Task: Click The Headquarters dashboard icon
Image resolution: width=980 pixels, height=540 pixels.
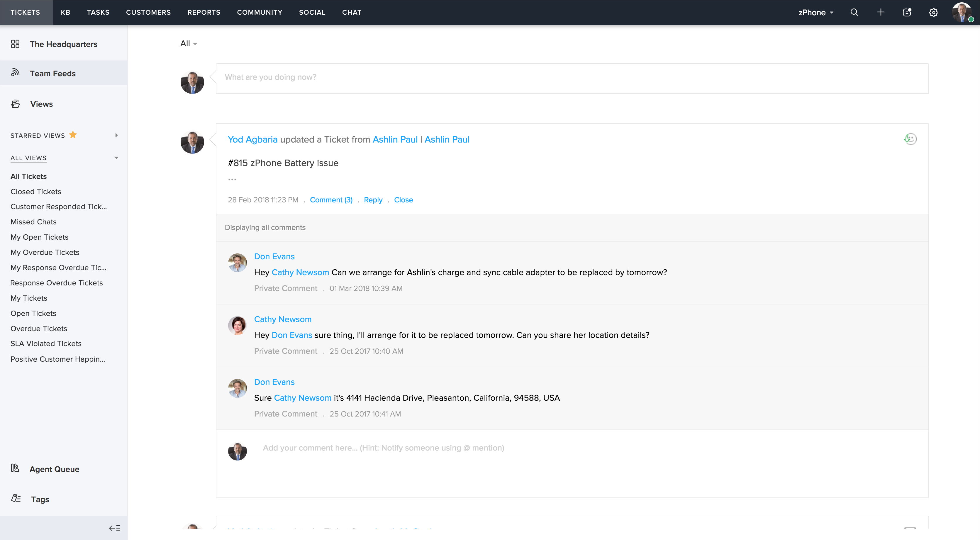Action: 15,44
